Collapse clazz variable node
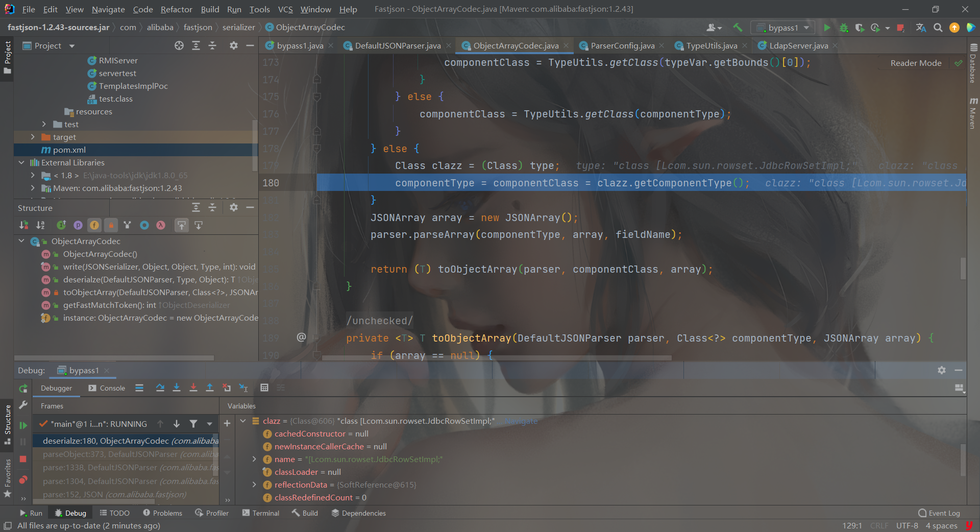Screen dimensions: 980x532 click(243, 421)
